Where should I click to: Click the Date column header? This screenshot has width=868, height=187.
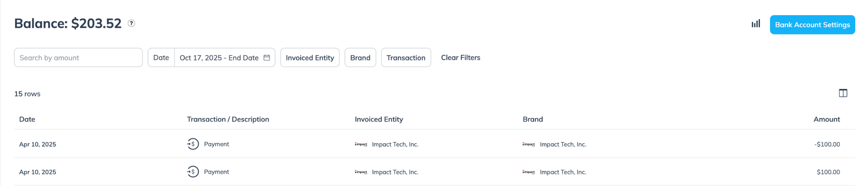(27, 119)
